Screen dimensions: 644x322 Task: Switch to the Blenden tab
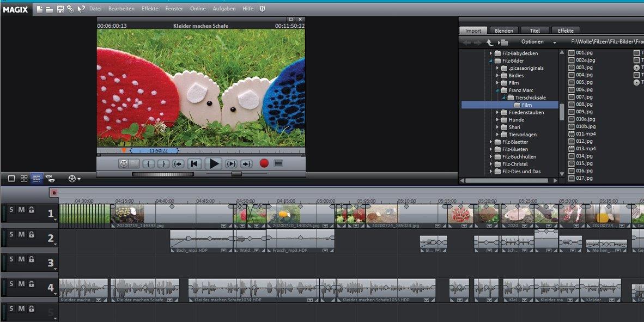pyautogui.click(x=503, y=31)
